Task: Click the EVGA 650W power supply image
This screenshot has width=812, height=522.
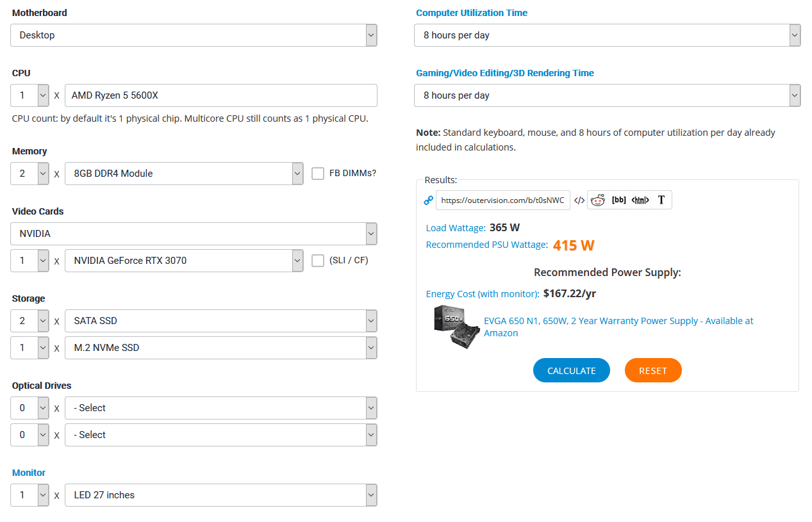Action: 456,327
